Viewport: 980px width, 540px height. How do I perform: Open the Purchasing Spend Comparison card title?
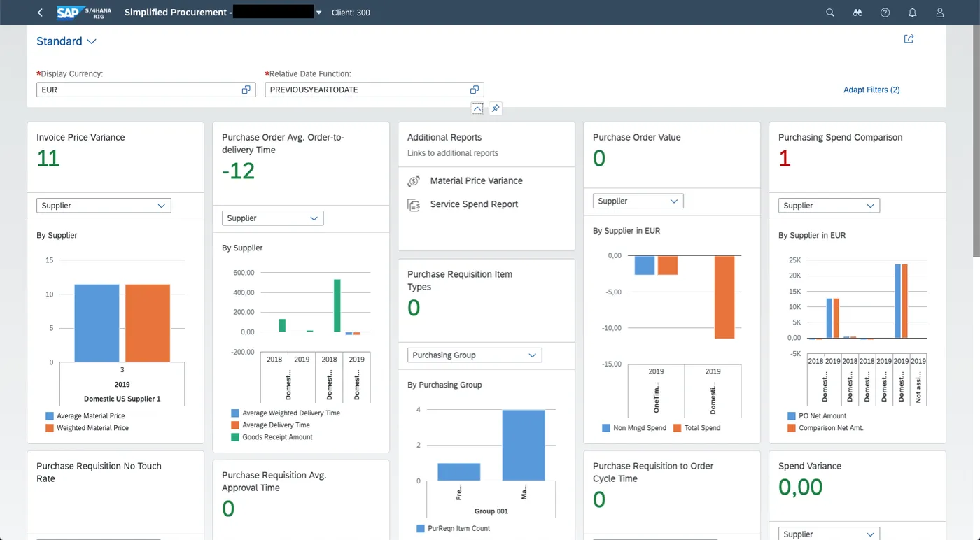(841, 137)
